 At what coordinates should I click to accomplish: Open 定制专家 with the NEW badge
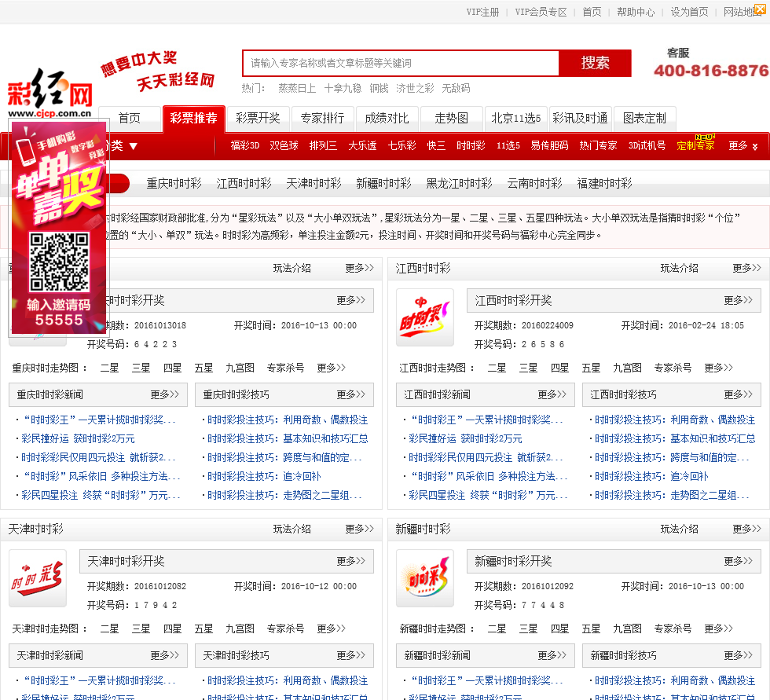coord(695,146)
